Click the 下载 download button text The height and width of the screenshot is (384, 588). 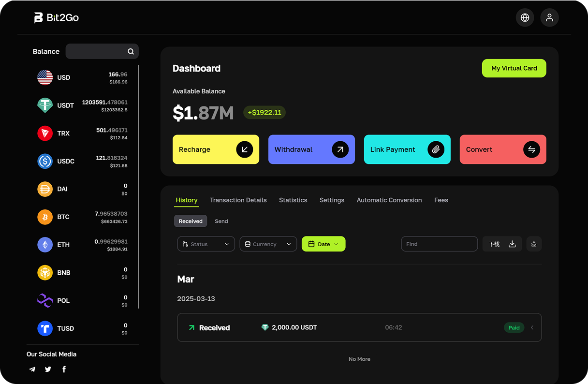point(494,244)
